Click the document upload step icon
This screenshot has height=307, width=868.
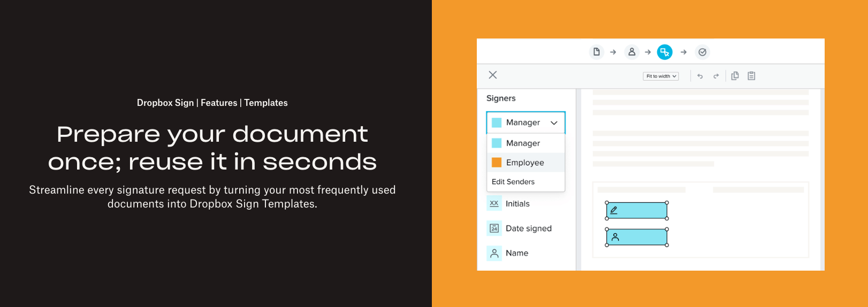pos(596,52)
